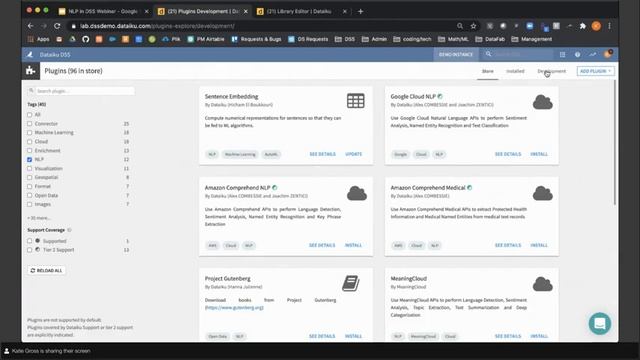
Task: Open the Project Gutenberg website link
Action: coord(234,307)
